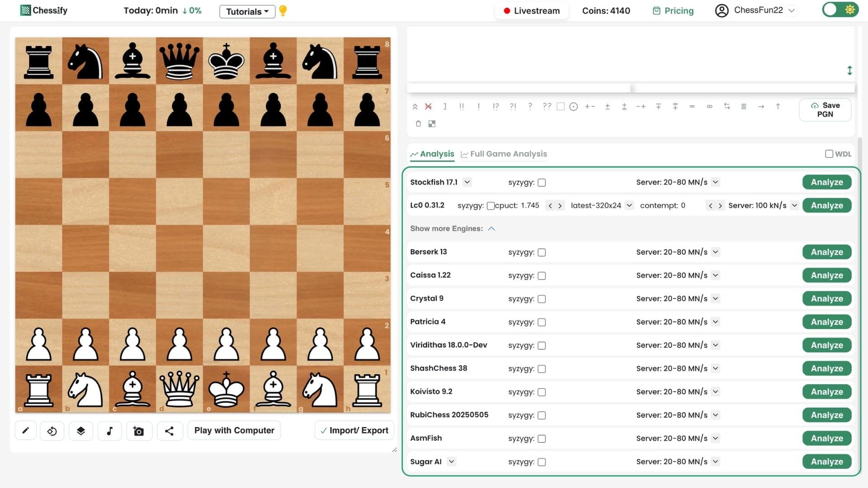Open Import/ Export
The width and height of the screenshot is (868, 488).
(354, 431)
